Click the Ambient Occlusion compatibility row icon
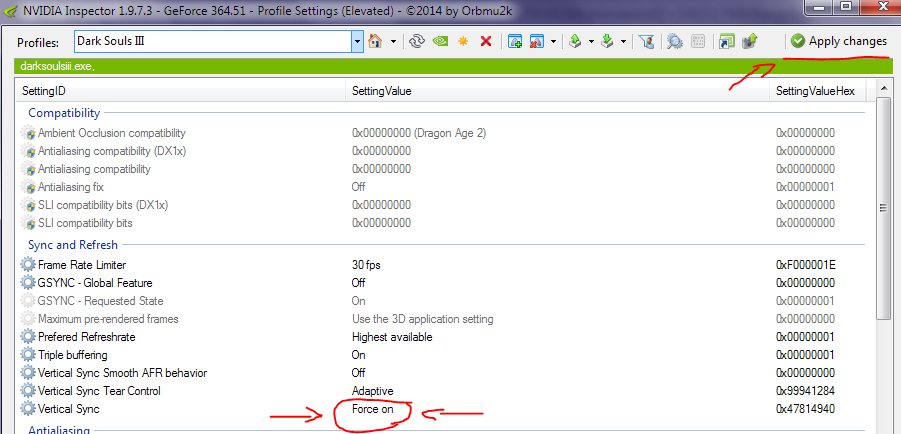This screenshot has width=901, height=434. [28, 133]
